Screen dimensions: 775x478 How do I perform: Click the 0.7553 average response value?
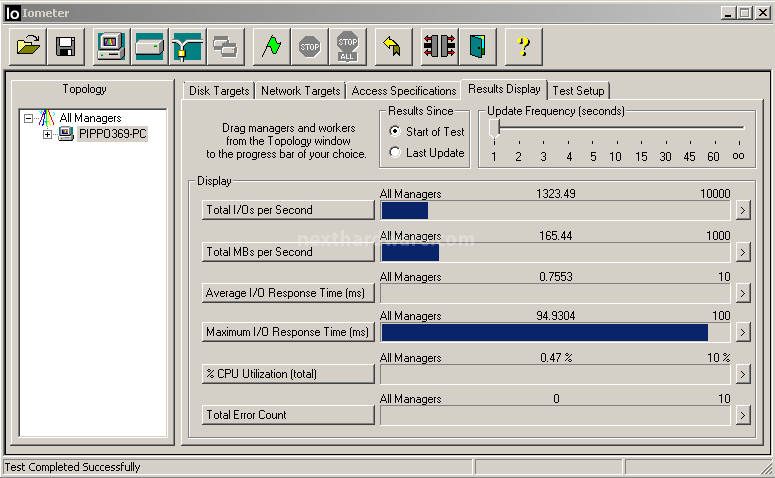[556, 277]
